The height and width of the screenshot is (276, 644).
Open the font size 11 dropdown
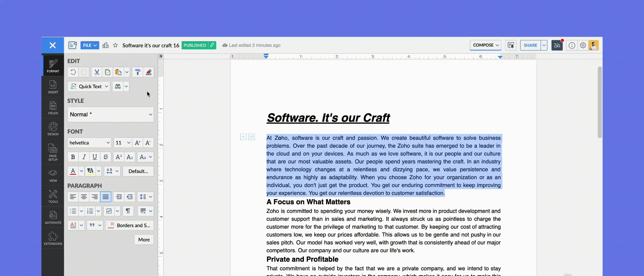123,143
